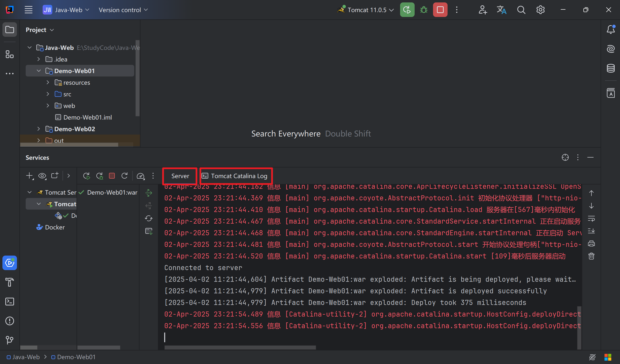Click Refresh deployment status icon
This screenshot has height=364, width=620.
coord(149,218)
